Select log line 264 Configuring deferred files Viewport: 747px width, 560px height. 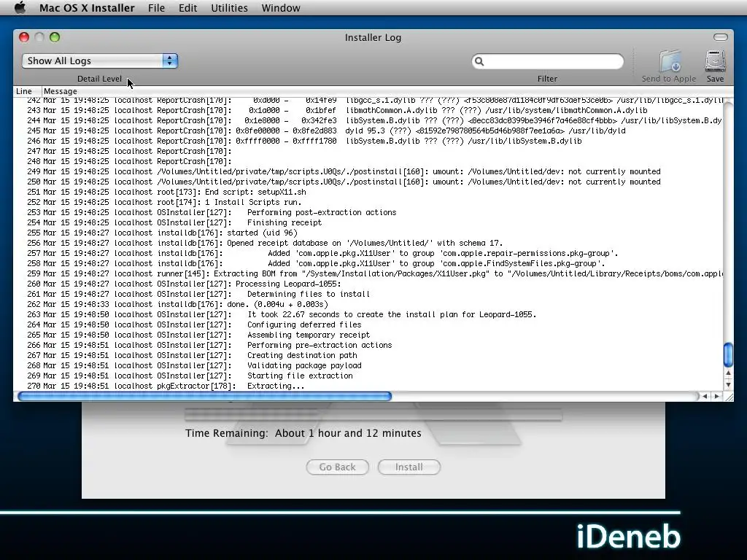coord(368,324)
